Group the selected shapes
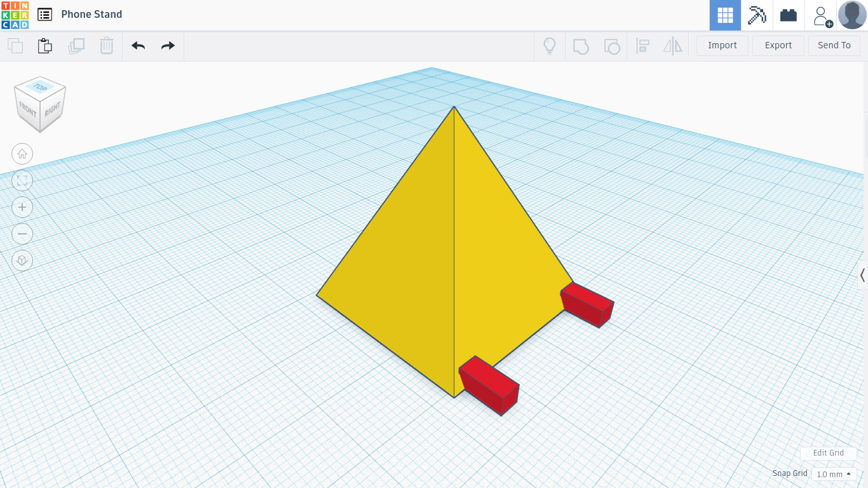Viewport: 868px width, 488px height. (581, 46)
